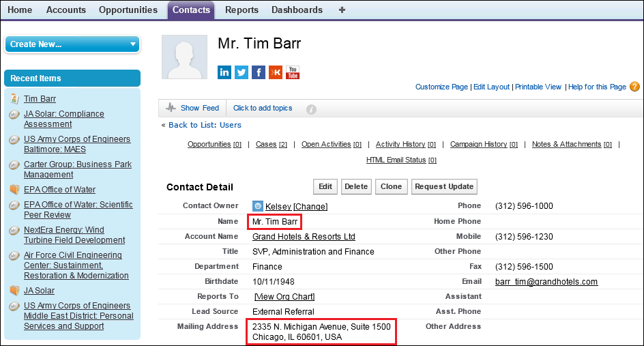
Task: Open the JA Solar recent item link
Action: coord(39,291)
